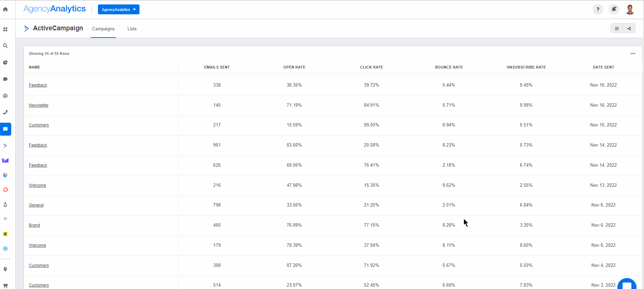Sort by the Open Rate column header
The width and height of the screenshot is (644, 289).
pos(294,67)
